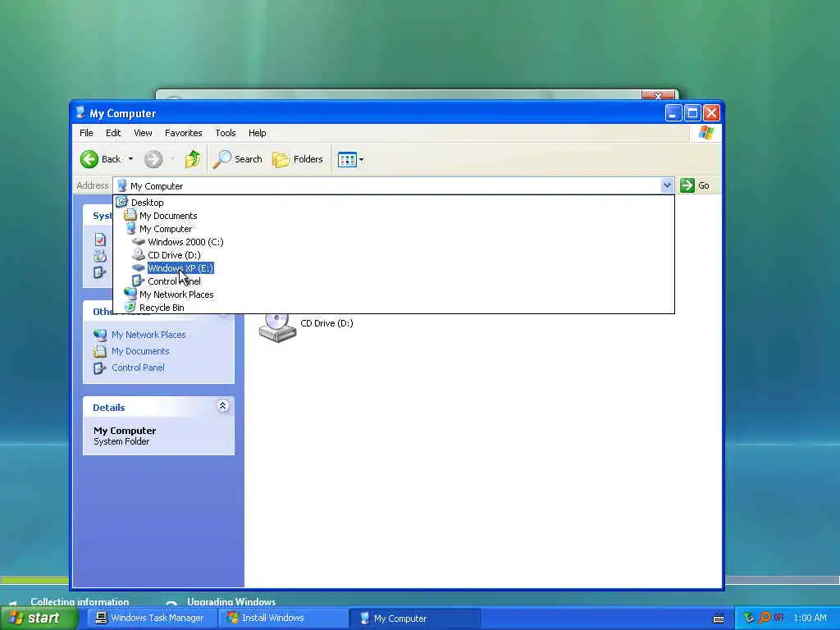Click the greyed Forward arrow button

click(153, 159)
